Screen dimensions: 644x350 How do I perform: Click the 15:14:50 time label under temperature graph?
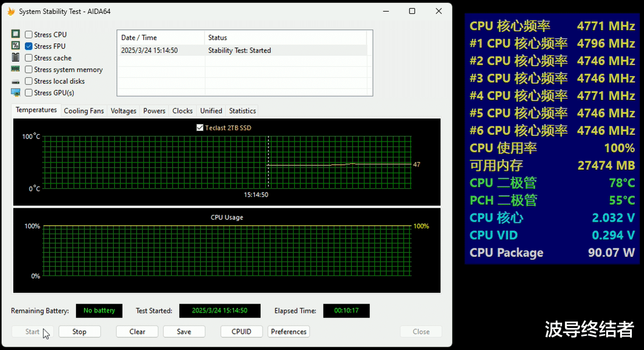tap(256, 195)
